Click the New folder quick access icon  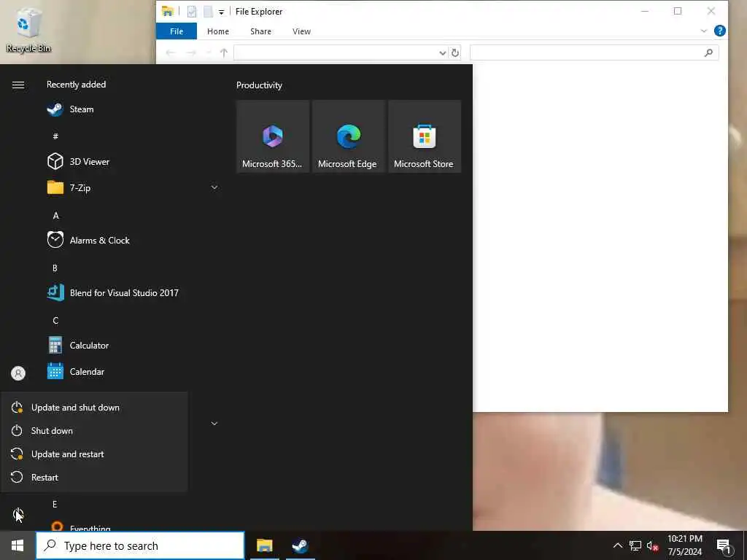[208, 12]
